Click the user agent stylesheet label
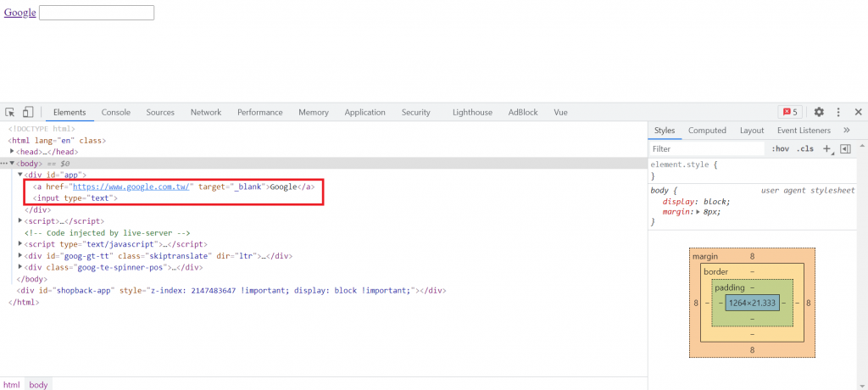 pos(808,190)
